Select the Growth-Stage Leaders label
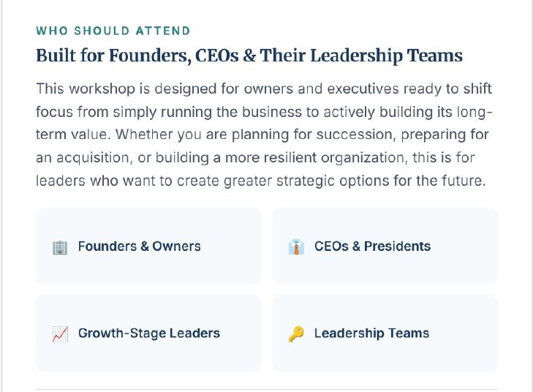 click(x=149, y=333)
